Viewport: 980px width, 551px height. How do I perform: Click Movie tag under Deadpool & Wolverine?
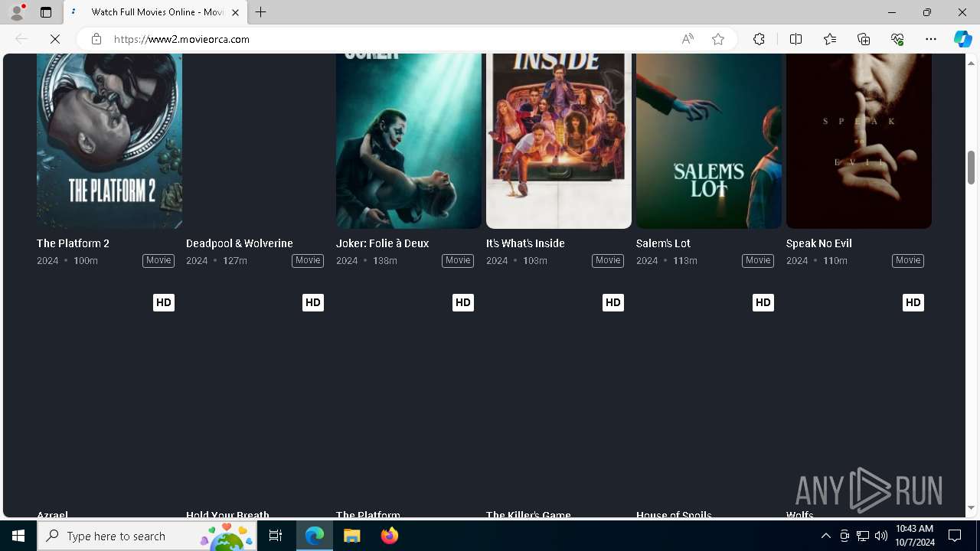[x=308, y=260]
